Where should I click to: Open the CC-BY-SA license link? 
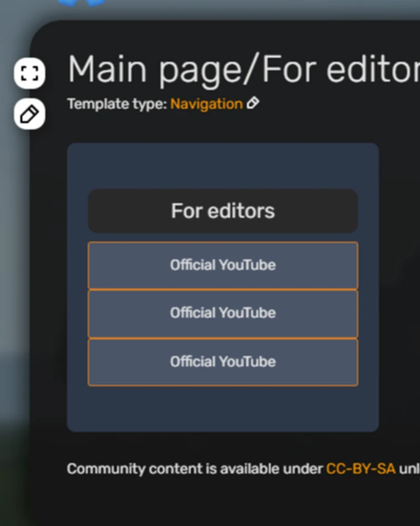coord(360,469)
